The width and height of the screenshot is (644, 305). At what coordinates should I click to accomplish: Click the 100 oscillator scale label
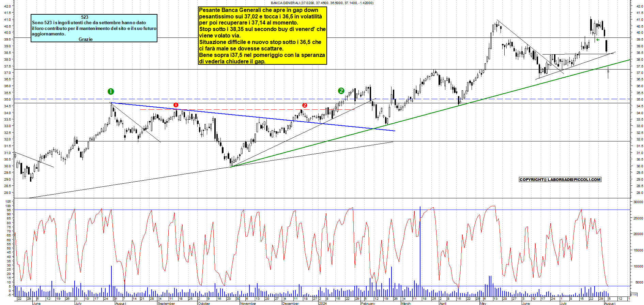8,206
